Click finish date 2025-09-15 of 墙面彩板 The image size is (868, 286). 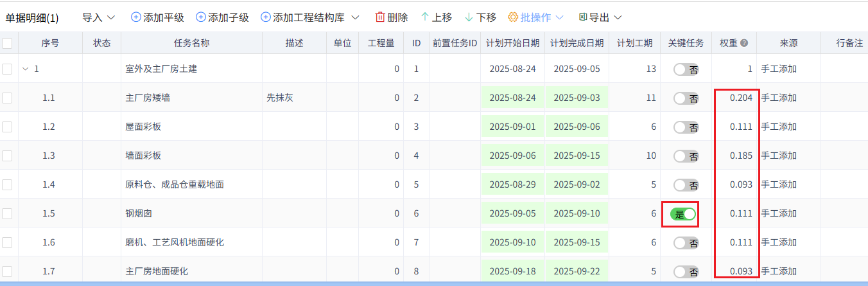(x=577, y=156)
